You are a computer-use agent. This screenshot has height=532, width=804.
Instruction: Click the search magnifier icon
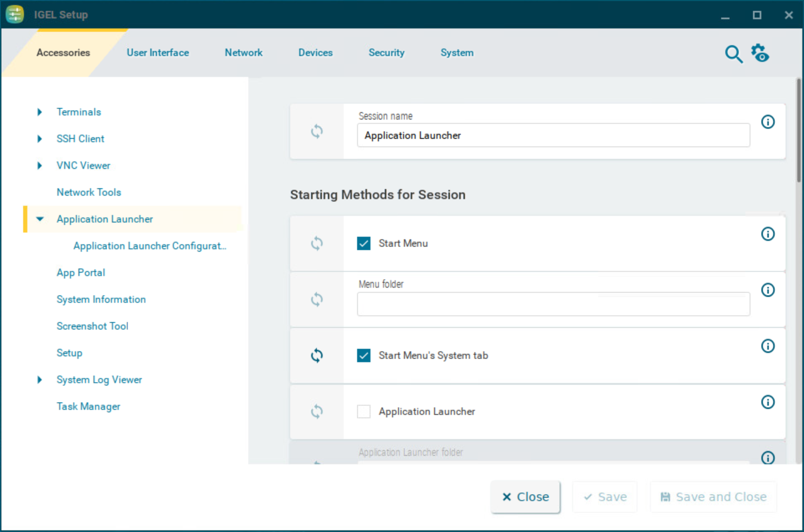733,54
